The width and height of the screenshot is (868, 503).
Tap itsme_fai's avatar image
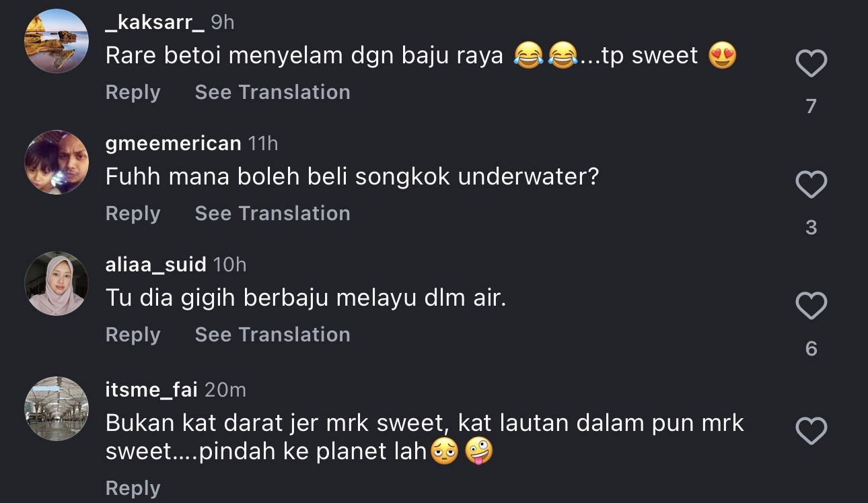pos(57,409)
